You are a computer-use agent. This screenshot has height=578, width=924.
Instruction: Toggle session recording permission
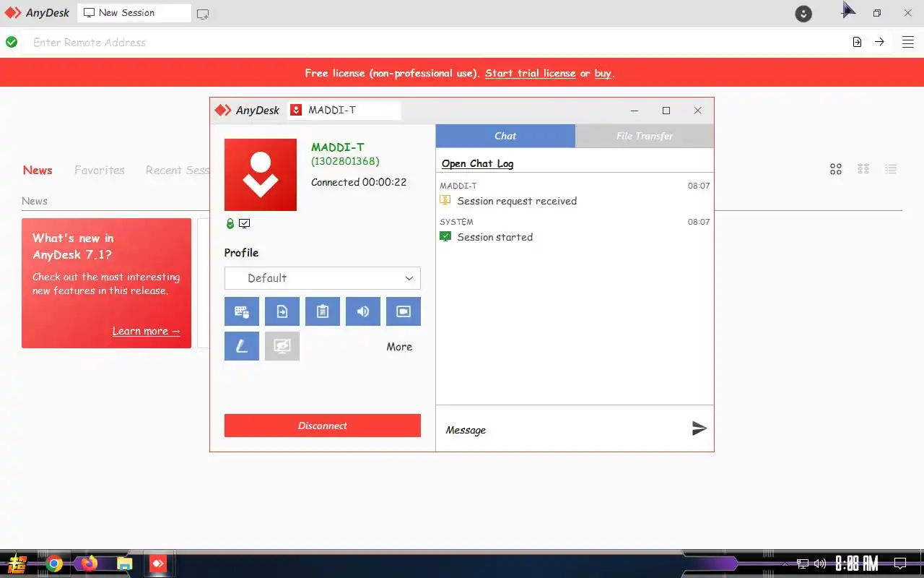(404, 311)
